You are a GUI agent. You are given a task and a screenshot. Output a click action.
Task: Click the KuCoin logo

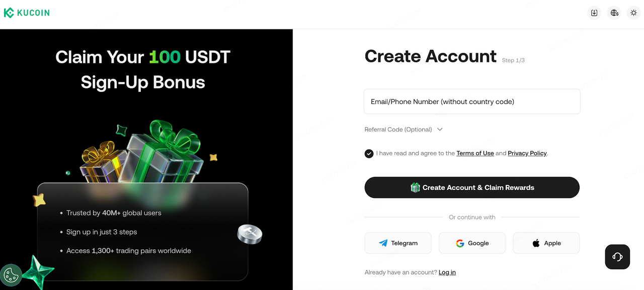tap(27, 13)
